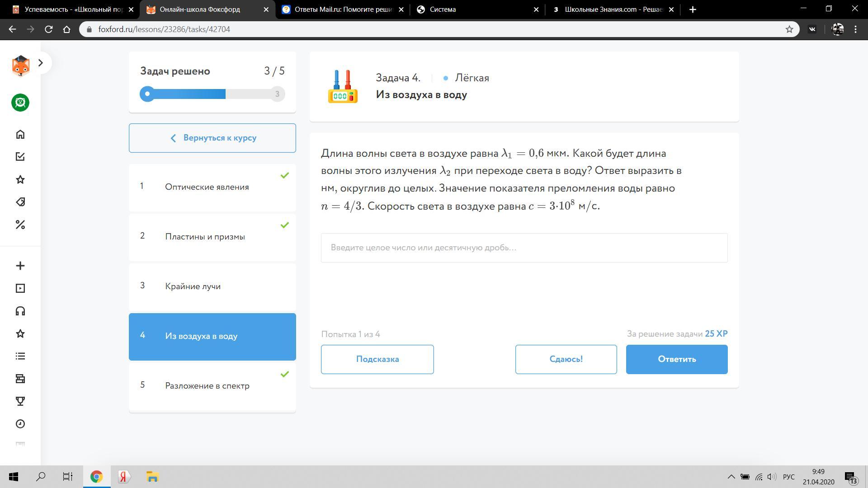Switch to Школьные Знания.com tab
The image size is (868, 488).
pyautogui.click(x=613, y=9)
